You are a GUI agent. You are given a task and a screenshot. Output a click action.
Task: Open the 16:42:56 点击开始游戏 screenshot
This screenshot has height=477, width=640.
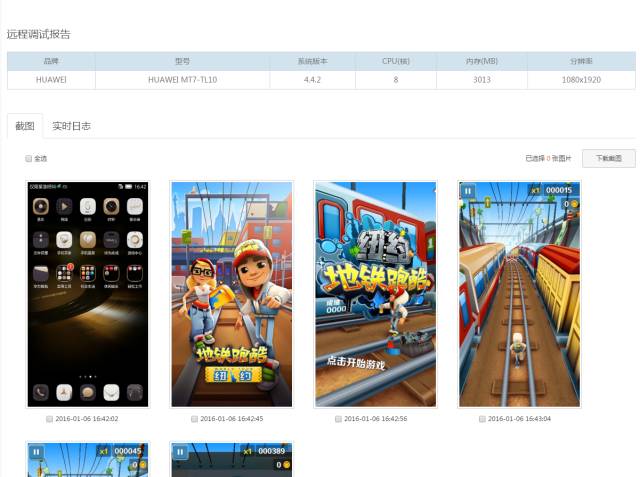click(376, 294)
